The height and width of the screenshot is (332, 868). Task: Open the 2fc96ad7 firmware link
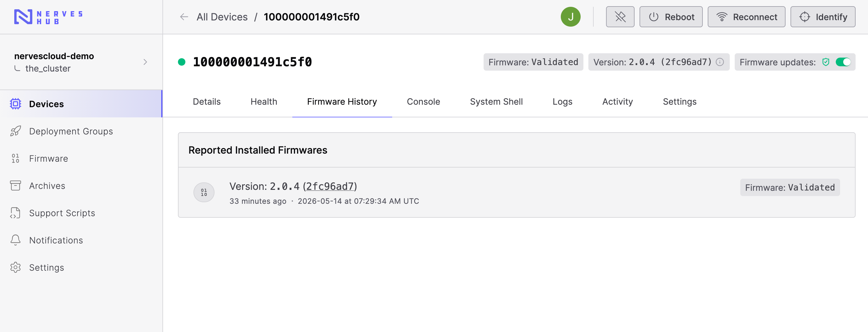click(330, 186)
